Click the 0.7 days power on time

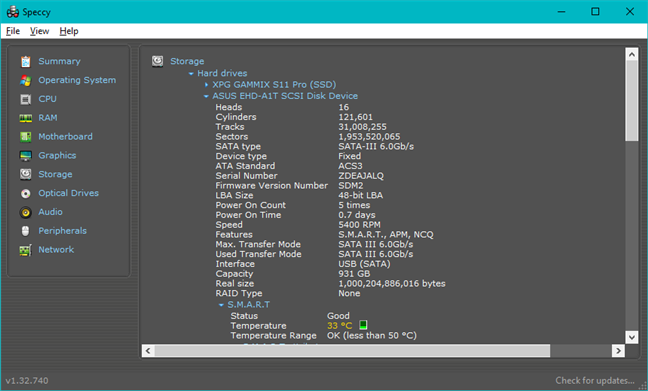pos(357,215)
